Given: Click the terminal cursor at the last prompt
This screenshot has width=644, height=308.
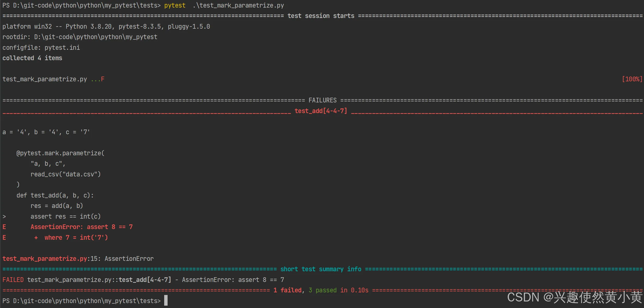Looking at the screenshot, I should (x=166, y=300).
